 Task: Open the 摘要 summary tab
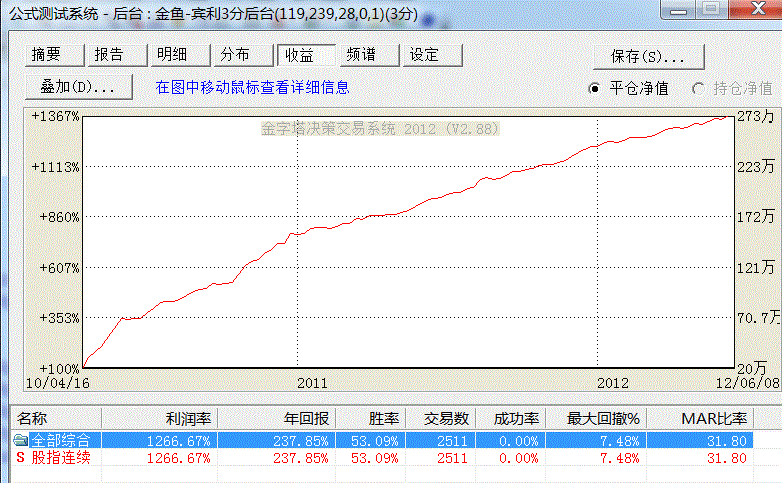coord(54,55)
